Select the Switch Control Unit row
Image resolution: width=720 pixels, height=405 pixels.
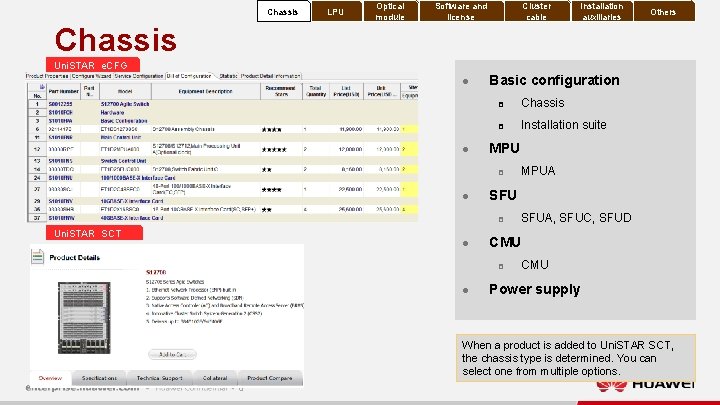pos(223,161)
